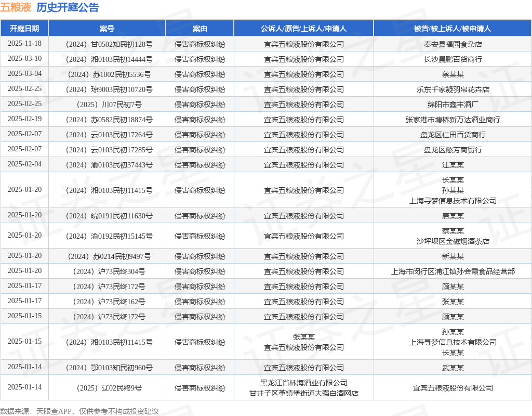532x416 pixels.
Task: Select the 案由 column header
Action: click(x=200, y=29)
